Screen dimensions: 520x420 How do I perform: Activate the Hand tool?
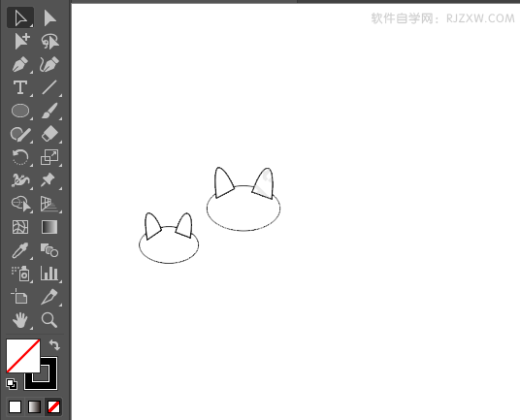[20, 320]
